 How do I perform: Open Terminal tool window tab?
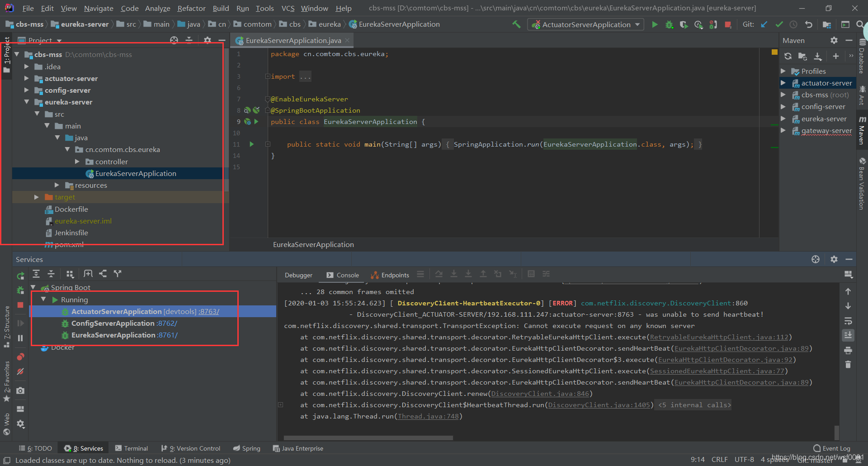coord(132,448)
